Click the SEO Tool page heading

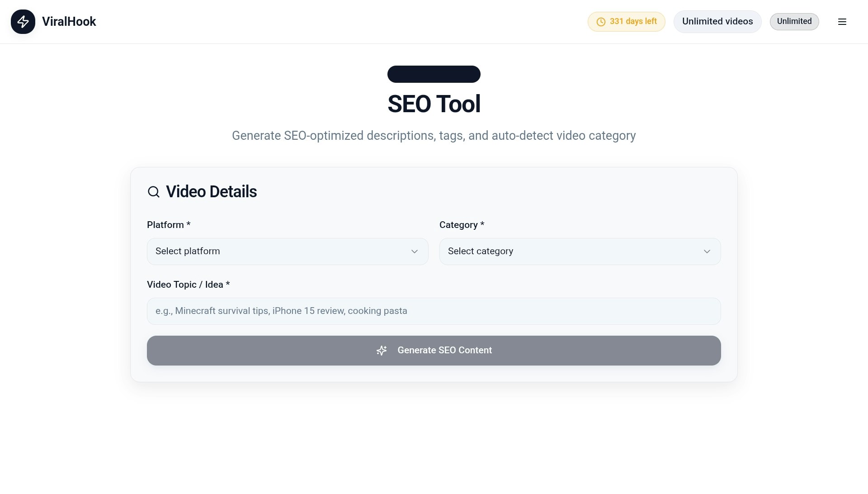click(434, 104)
